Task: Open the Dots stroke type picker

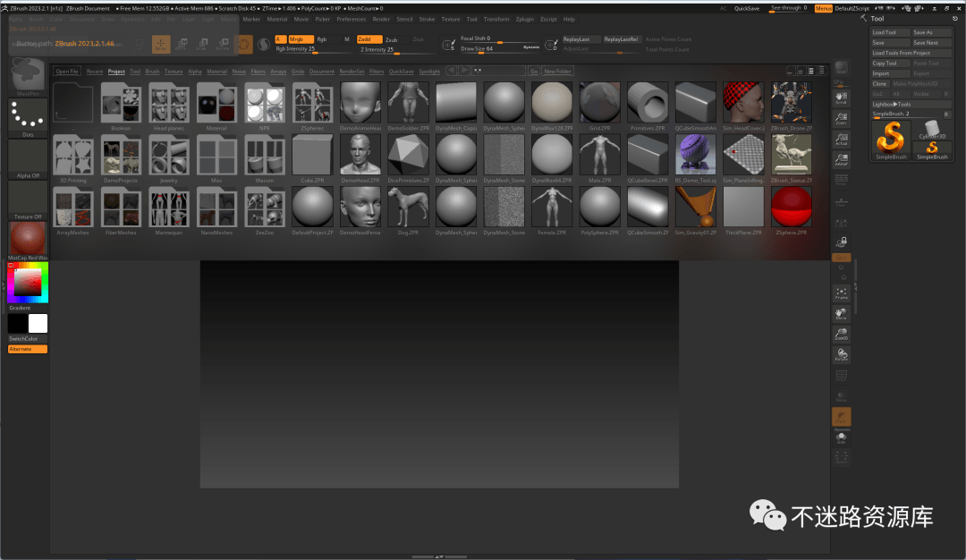Action: [x=28, y=118]
